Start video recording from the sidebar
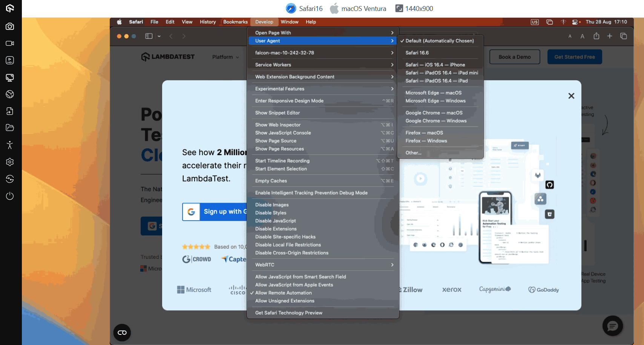 tap(10, 43)
